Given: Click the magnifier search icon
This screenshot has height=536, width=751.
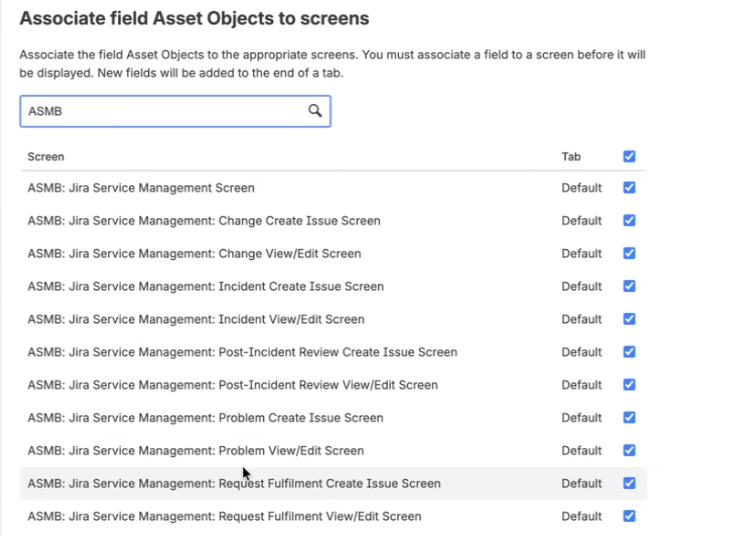Looking at the screenshot, I should (x=315, y=111).
